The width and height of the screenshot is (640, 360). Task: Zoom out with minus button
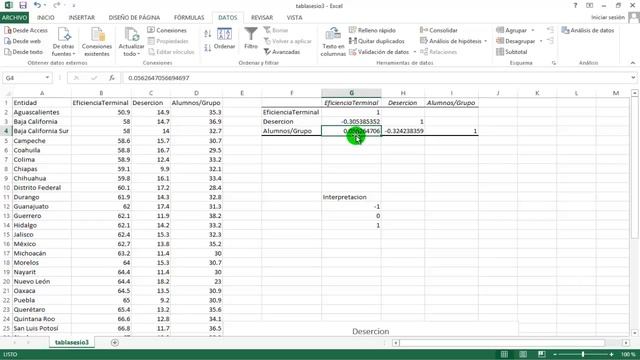click(555, 354)
